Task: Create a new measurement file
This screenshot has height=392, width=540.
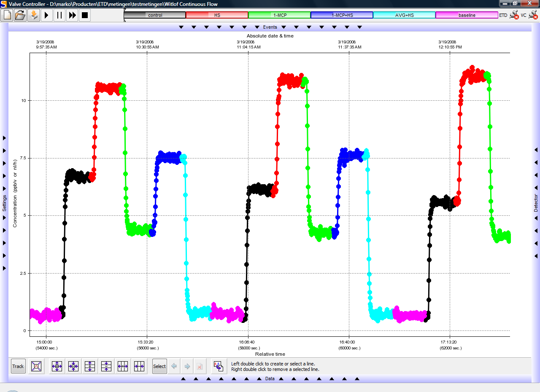Action: coord(7,15)
